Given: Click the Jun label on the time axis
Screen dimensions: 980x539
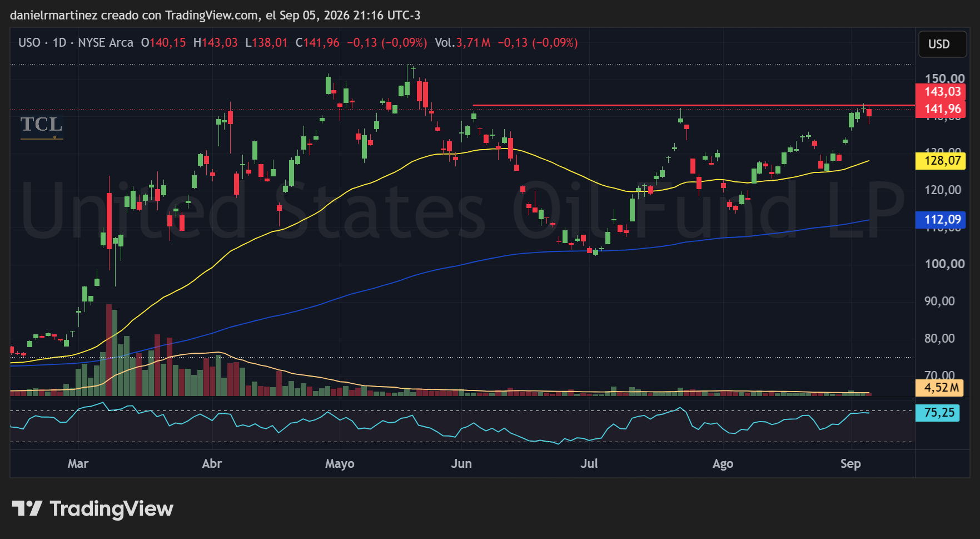Looking at the screenshot, I should (461, 463).
